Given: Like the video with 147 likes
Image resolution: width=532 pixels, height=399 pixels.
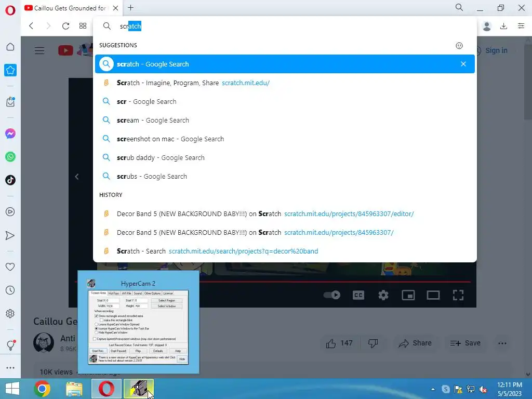Looking at the screenshot, I should pyautogui.click(x=339, y=343).
